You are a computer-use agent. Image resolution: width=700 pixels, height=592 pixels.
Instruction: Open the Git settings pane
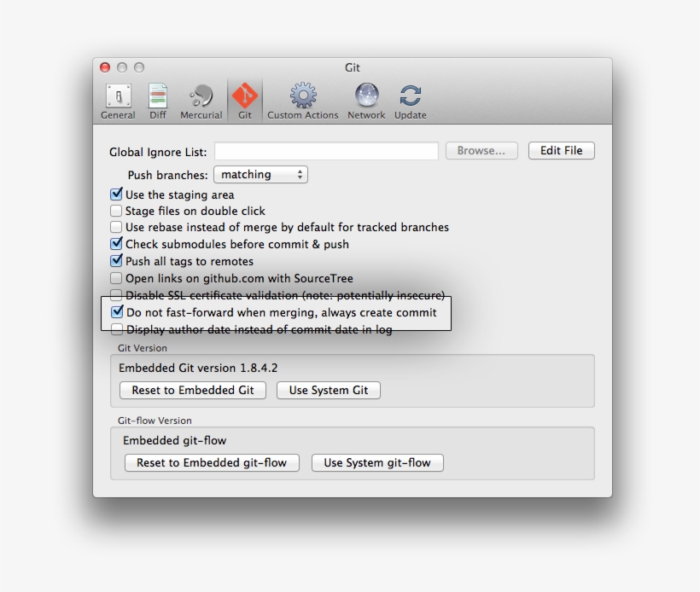245,98
